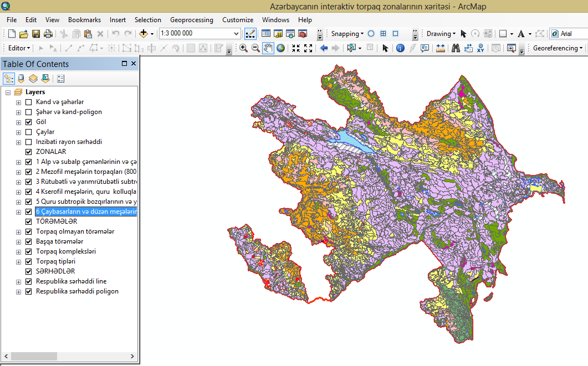Screen dimensions: 588x366
Task: Enable the Çaylar layer checkbox
Action: [x=29, y=132]
